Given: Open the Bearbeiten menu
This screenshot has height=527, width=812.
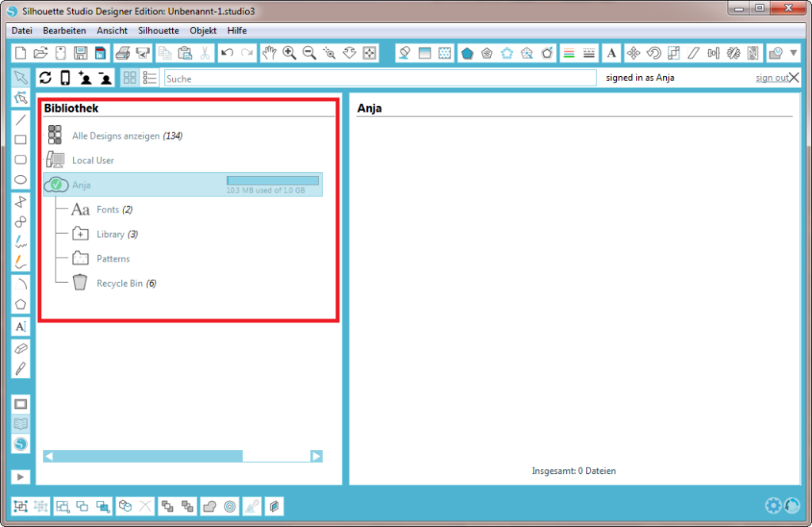Looking at the screenshot, I should 64,30.
